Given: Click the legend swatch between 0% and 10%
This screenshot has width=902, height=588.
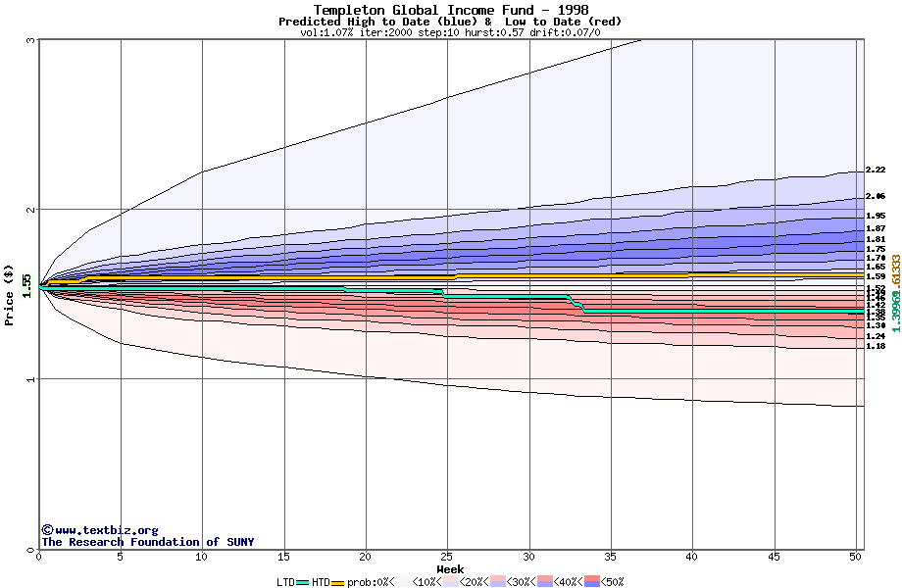Looking at the screenshot, I should (x=404, y=582).
